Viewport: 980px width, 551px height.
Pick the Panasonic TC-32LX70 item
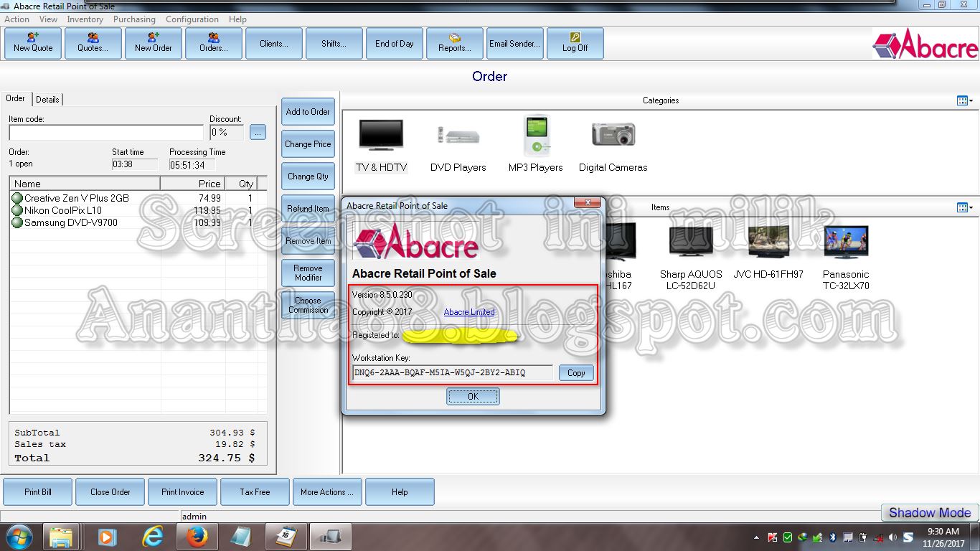846,257
